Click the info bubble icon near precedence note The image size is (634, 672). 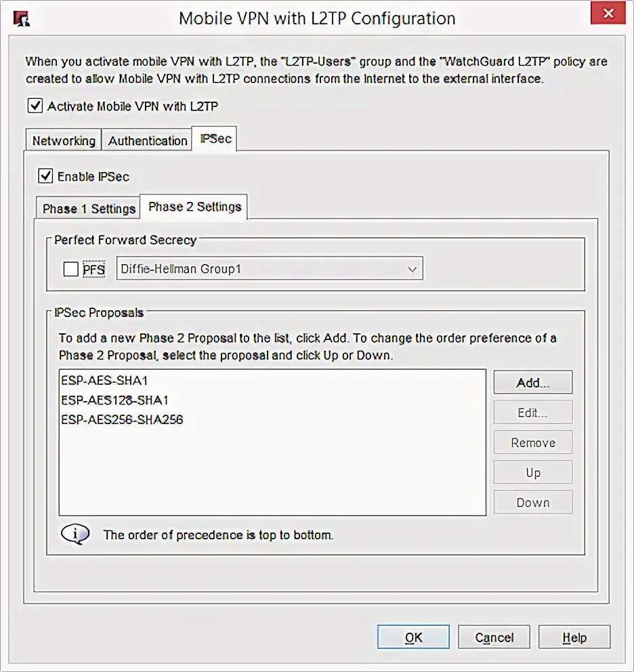pos(75,534)
